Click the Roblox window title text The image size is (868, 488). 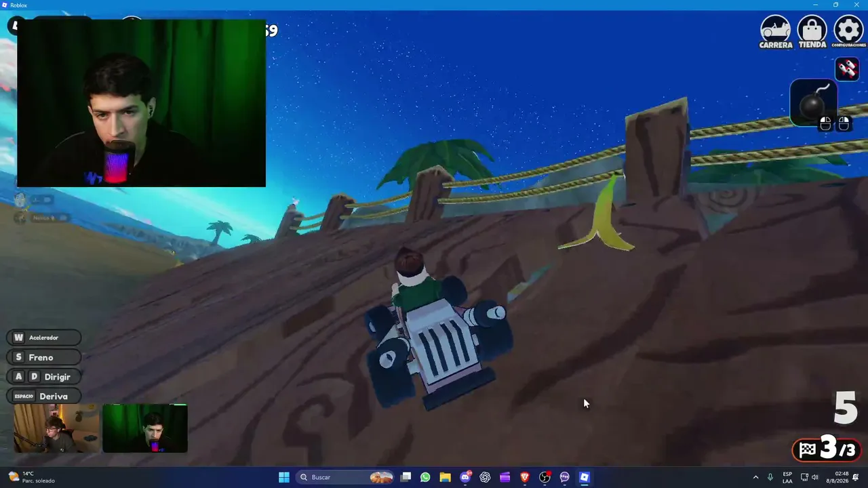[x=18, y=5]
